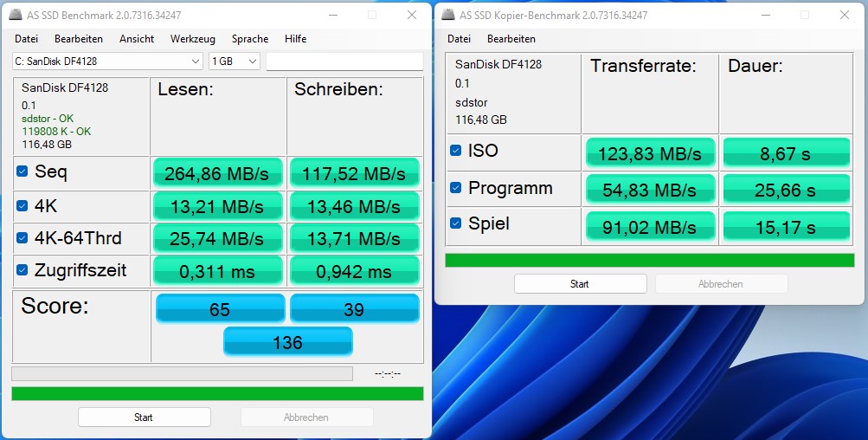Open the Ansicht menu

pyautogui.click(x=137, y=39)
